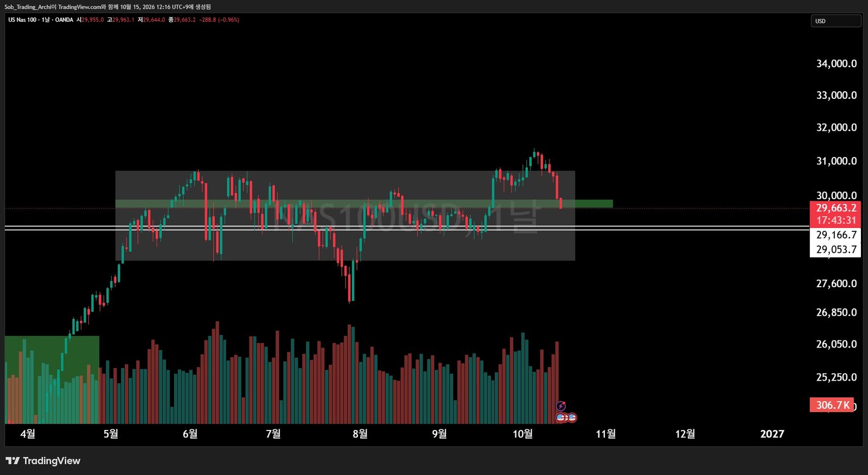Click the 6월 label on time axis
The width and height of the screenshot is (868, 475).
point(190,434)
